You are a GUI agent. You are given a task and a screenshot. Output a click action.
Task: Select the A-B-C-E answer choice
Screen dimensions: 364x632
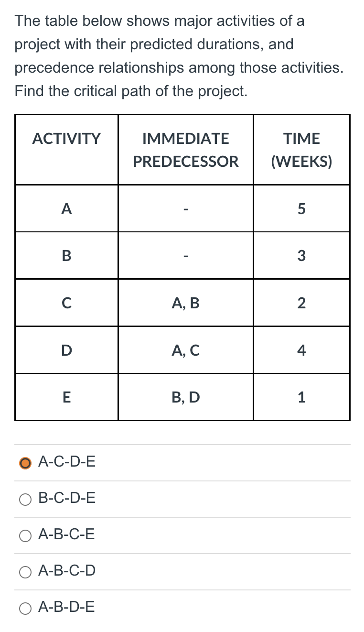tap(25, 535)
